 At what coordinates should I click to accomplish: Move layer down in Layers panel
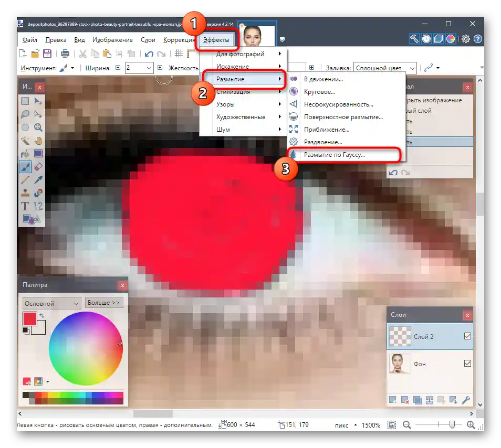point(453,400)
